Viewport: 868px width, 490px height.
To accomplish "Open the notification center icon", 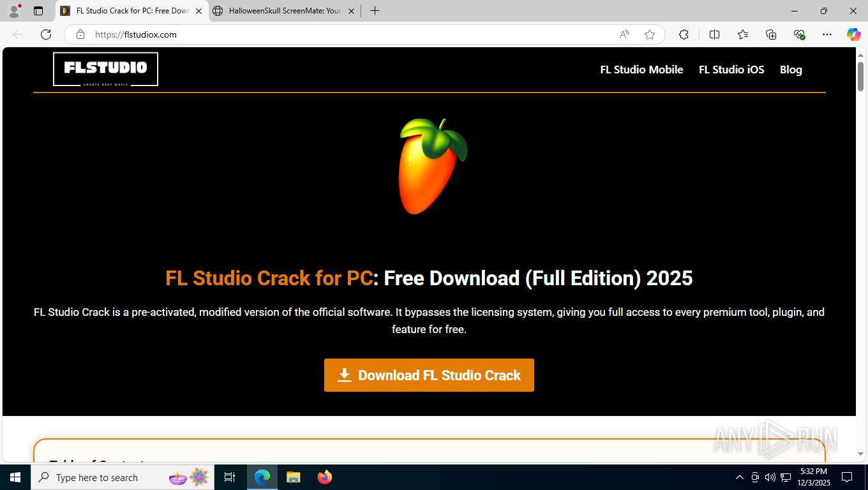I will (x=847, y=477).
